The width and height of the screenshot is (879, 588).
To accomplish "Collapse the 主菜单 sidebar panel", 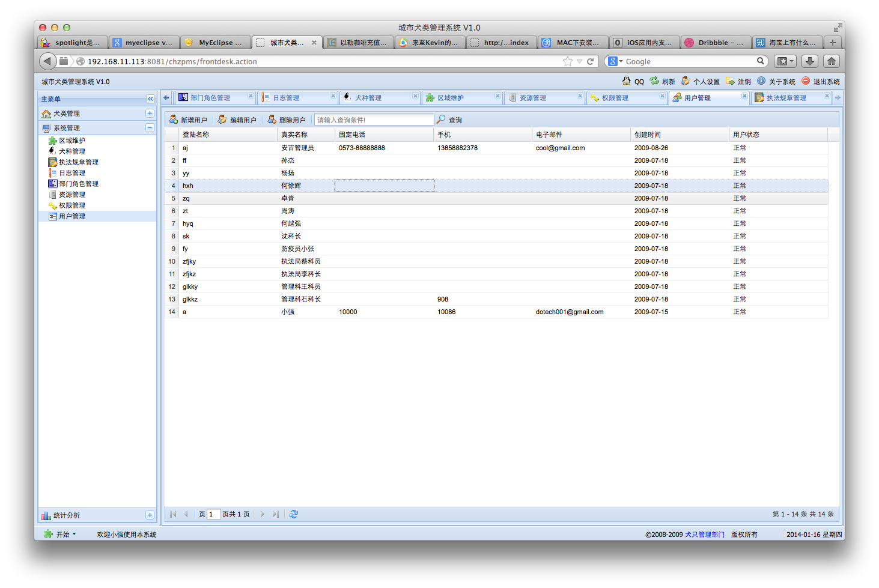I will (x=150, y=99).
